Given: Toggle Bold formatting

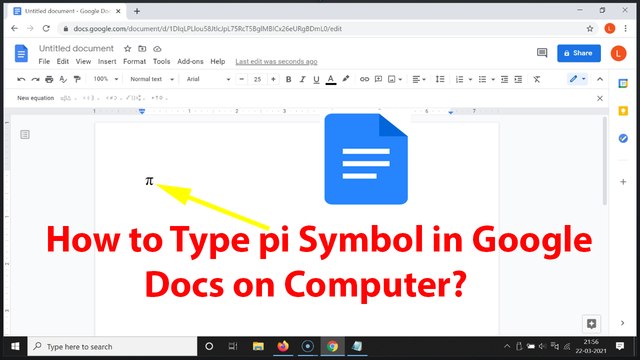Looking at the screenshot, I should (x=288, y=79).
